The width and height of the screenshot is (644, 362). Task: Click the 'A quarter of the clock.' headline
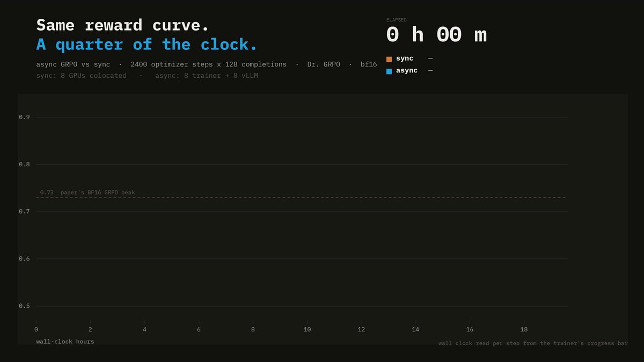[x=147, y=44]
